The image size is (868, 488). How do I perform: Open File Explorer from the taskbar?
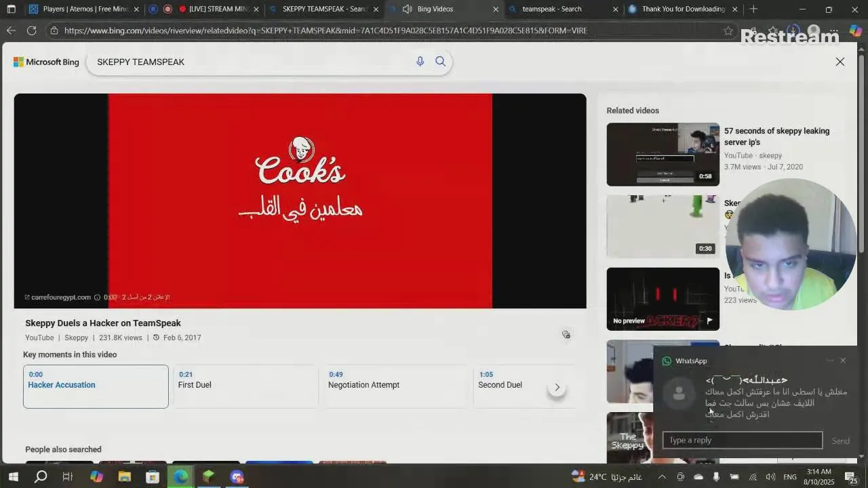coord(124,476)
